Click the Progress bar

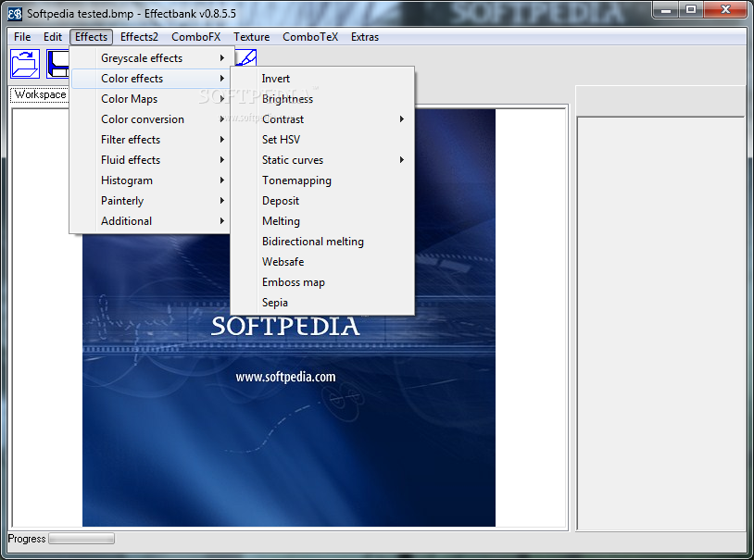82,539
